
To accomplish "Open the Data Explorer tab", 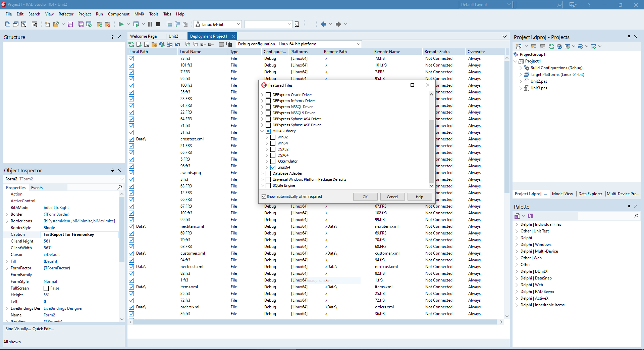I will coord(590,194).
